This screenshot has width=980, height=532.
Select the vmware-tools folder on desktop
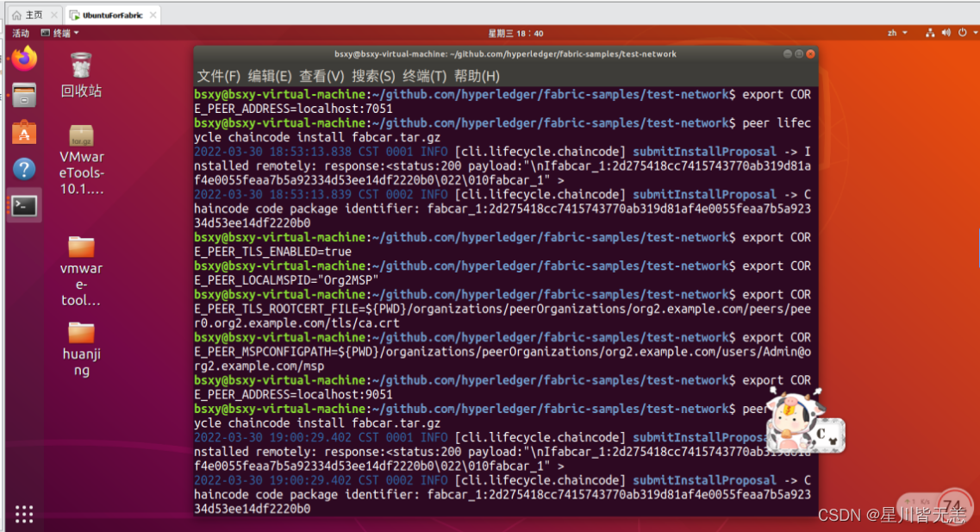coord(81,271)
